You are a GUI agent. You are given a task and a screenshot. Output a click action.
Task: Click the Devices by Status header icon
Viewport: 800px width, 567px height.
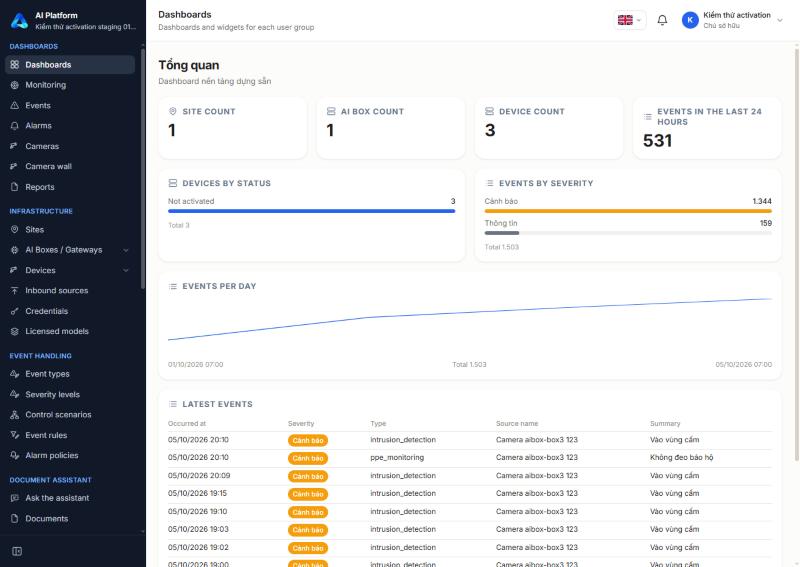[172, 183]
